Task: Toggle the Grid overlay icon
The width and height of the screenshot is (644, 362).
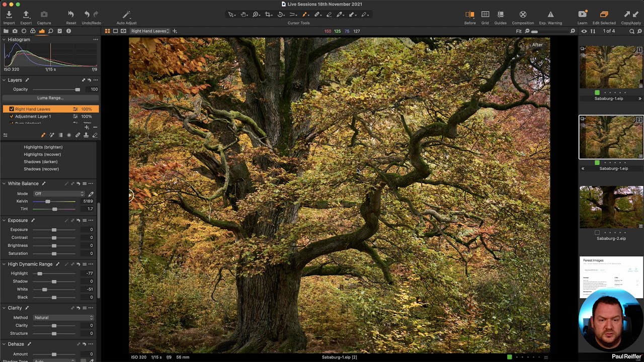Action: 485,15
